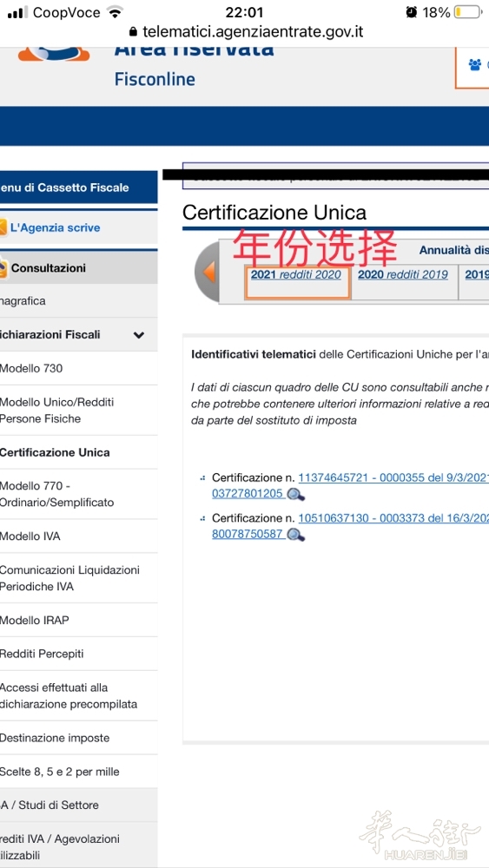Open ISA / Studi di Settore entry
The width and height of the screenshot is (489, 868).
click(x=79, y=805)
